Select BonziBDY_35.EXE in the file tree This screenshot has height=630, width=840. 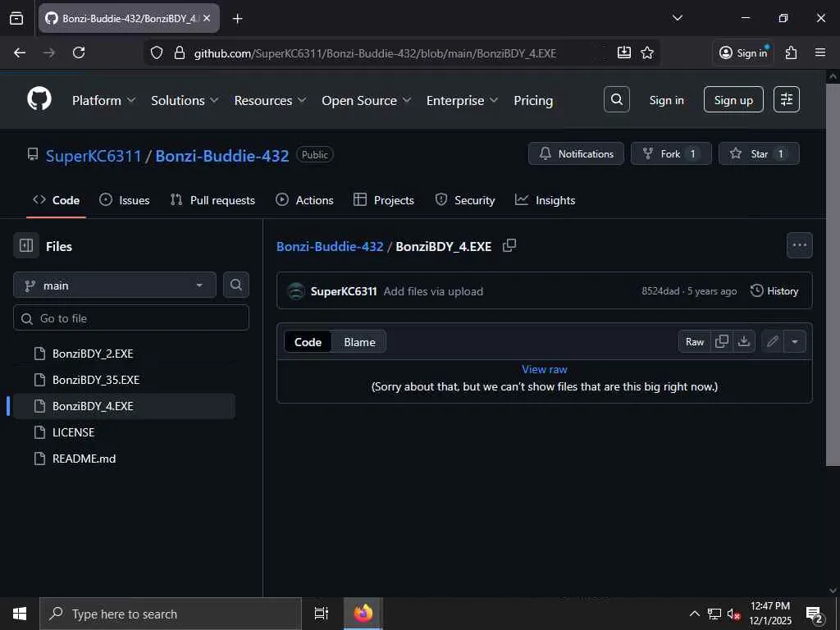click(x=125, y=380)
